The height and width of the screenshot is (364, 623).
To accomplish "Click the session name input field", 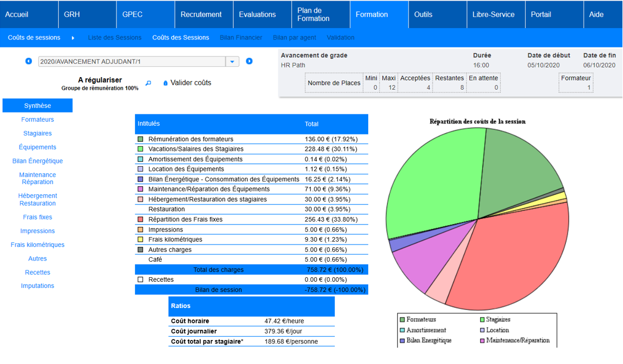I will (131, 62).
